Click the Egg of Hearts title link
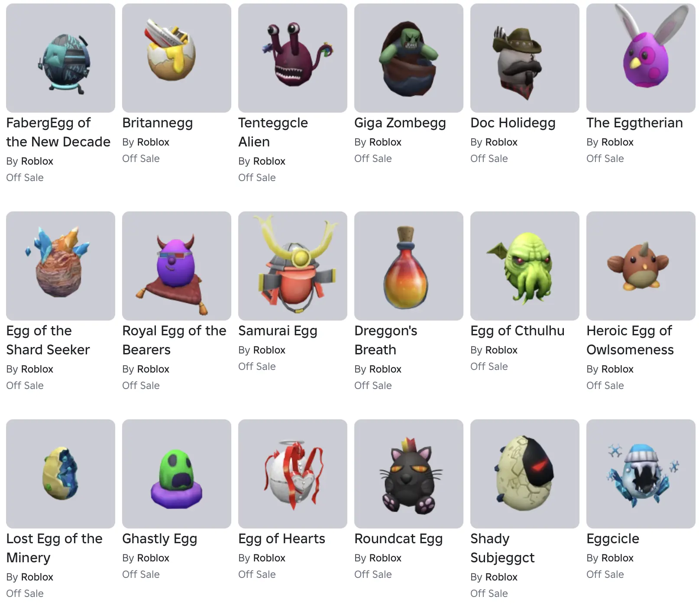 pos(282,538)
